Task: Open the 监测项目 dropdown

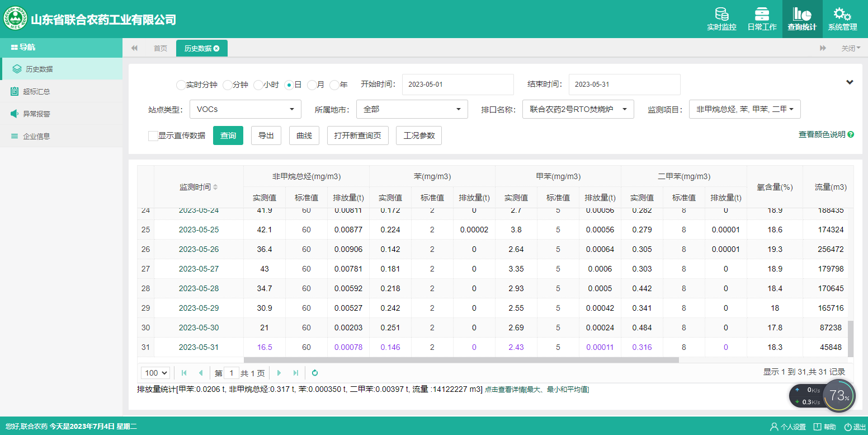Action: point(745,109)
